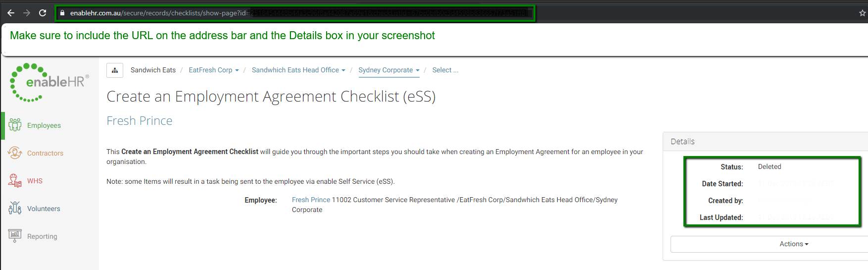Viewport: 868px width, 270px height.
Task: Open Reporting section label
Action: (x=42, y=236)
